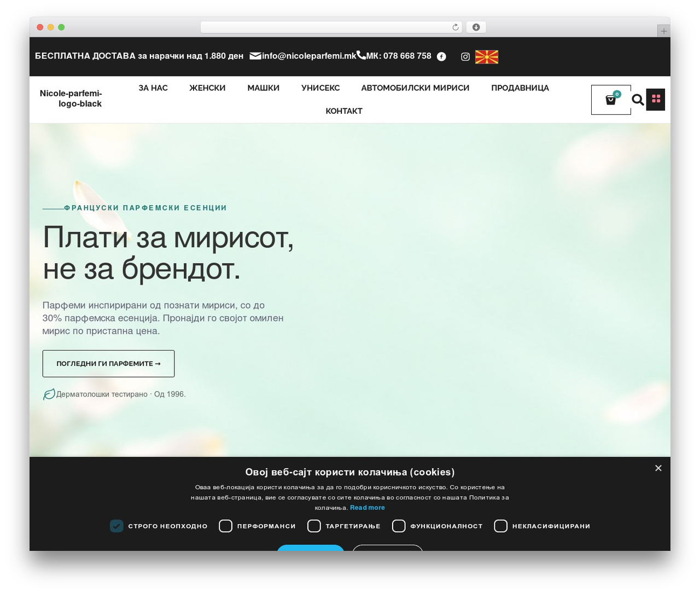This screenshot has width=700, height=593.
Task: Go to the ЖЕНСКИ category
Action: tap(207, 88)
